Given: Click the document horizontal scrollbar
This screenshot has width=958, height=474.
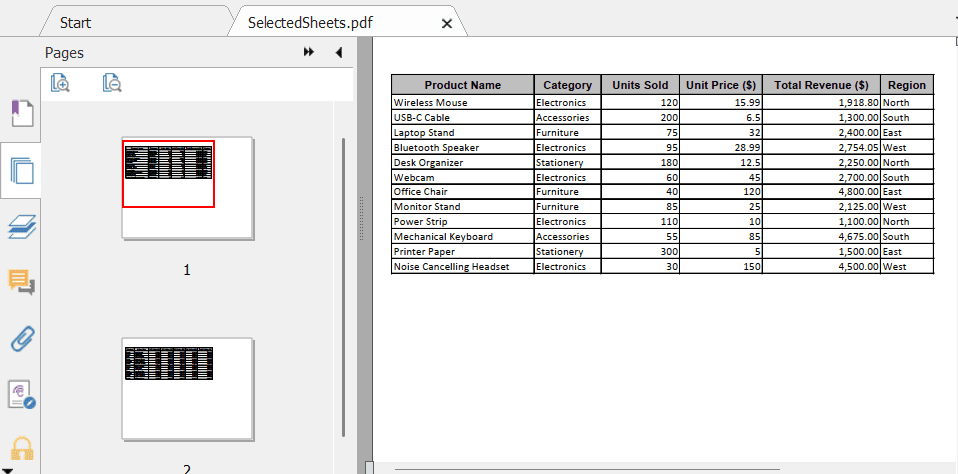Looking at the screenshot, I should (587, 469).
